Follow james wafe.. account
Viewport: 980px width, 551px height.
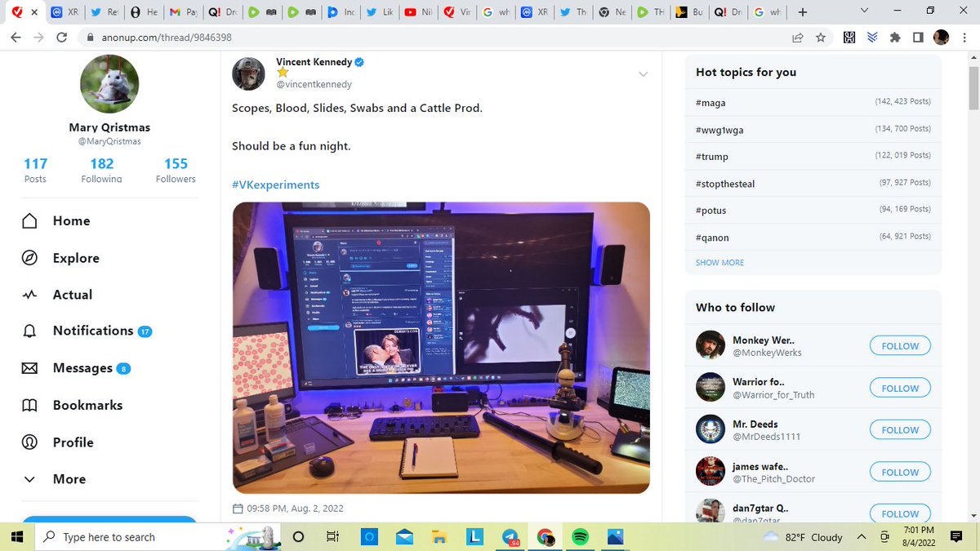click(900, 473)
